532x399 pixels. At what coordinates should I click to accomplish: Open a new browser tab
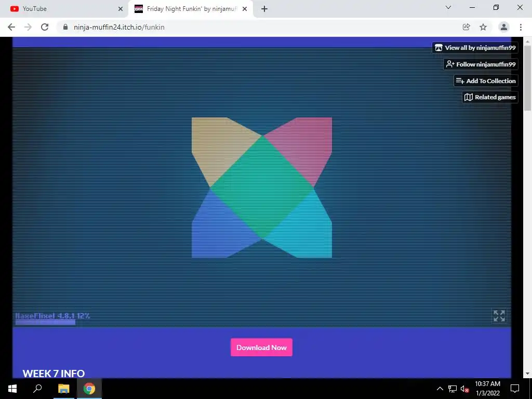pos(264,9)
